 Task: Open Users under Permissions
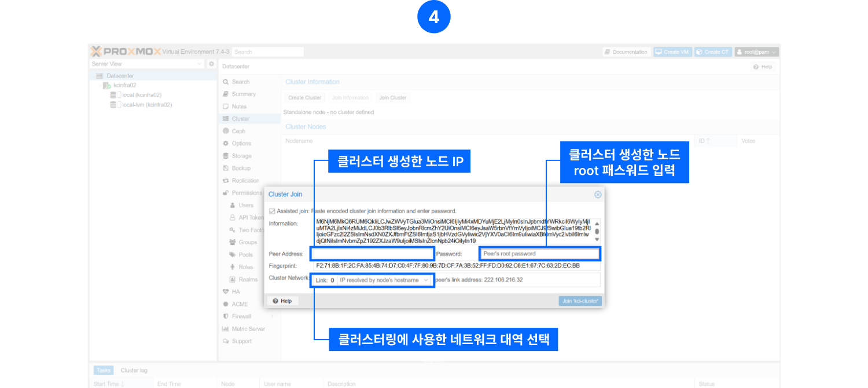(246, 205)
